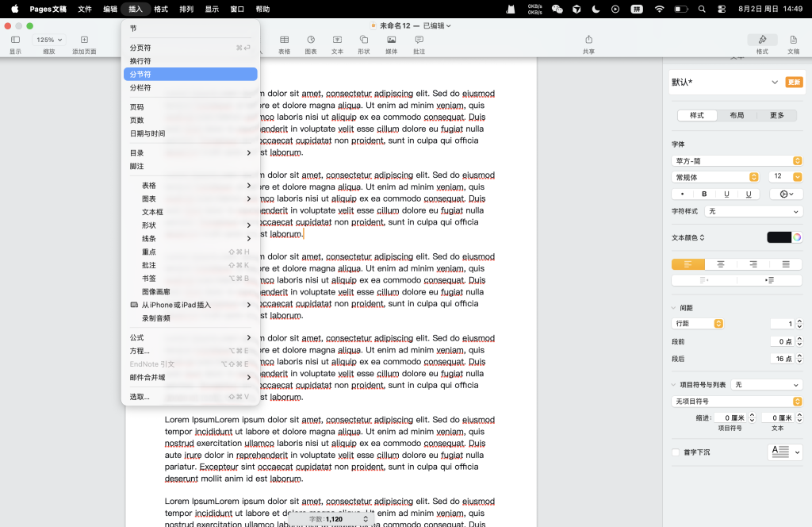Click the Chinese input method icon
The image size is (812, 527).
637,9
